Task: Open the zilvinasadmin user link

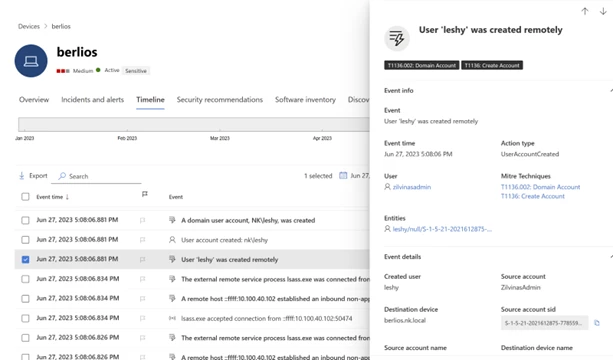Action: (412, 187)
